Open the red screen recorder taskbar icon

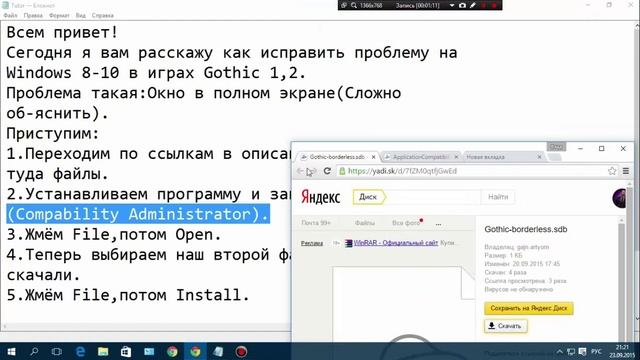coord(241,351)
